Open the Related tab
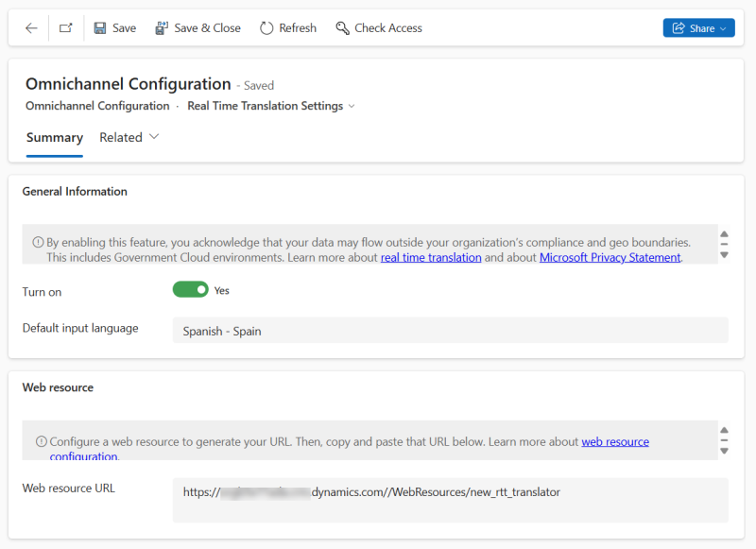Viewport: 756px width, 549px height. tap(121, 137)
